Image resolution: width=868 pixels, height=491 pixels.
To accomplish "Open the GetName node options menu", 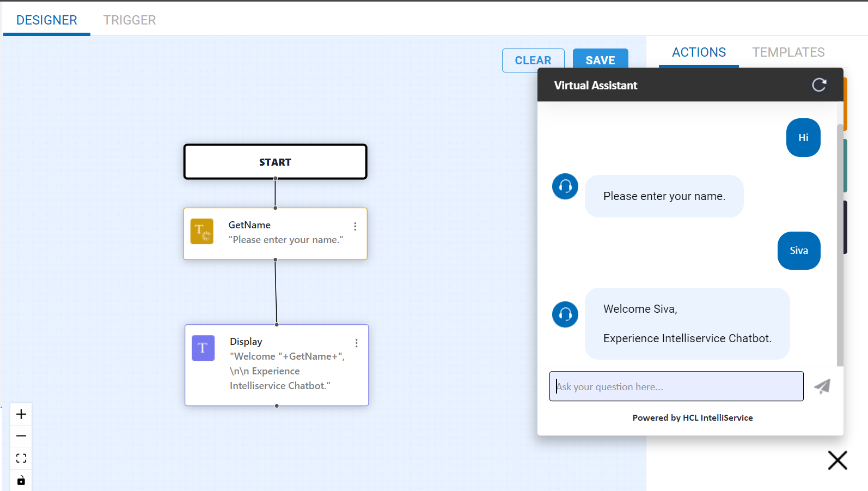I will point(355,226).
